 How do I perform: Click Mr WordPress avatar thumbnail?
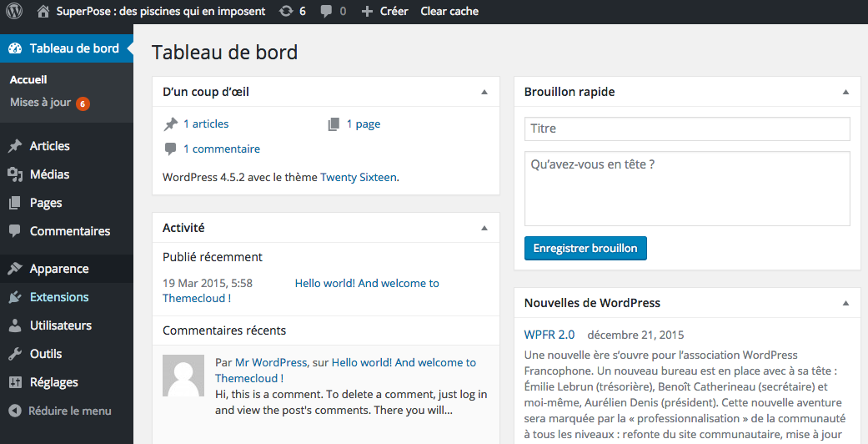183,376
